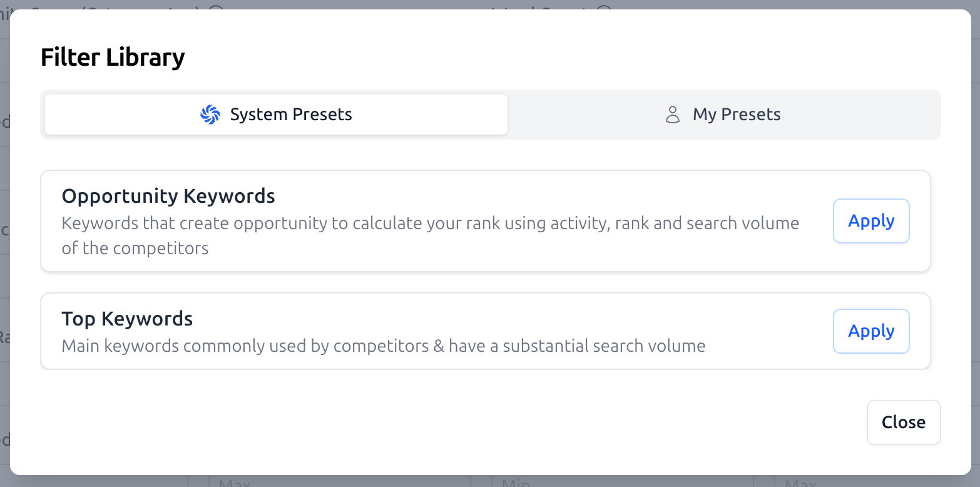This screenshot has height=487, width=980.
Task: Click the Top Keywords description text
Action: [383, 345]
